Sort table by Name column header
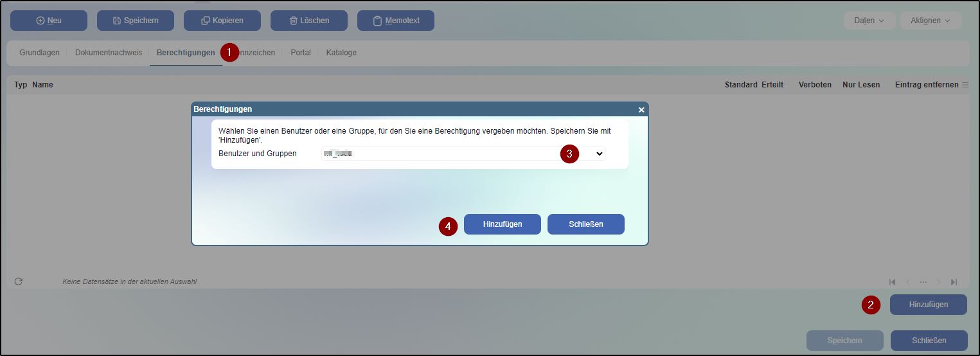The height and width of the screenshot is (356, 980). [42, 85]
